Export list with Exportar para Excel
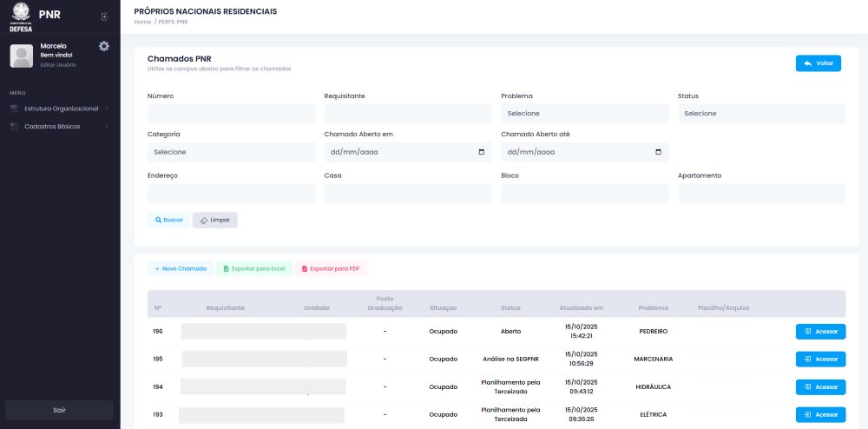868x429 pixels. pyautogui.click(x=253, y=269)
